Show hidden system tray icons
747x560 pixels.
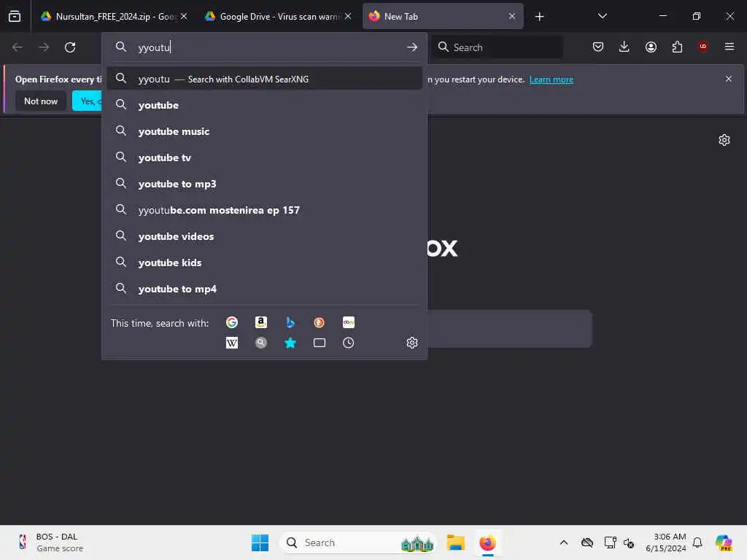click(564, 542)
